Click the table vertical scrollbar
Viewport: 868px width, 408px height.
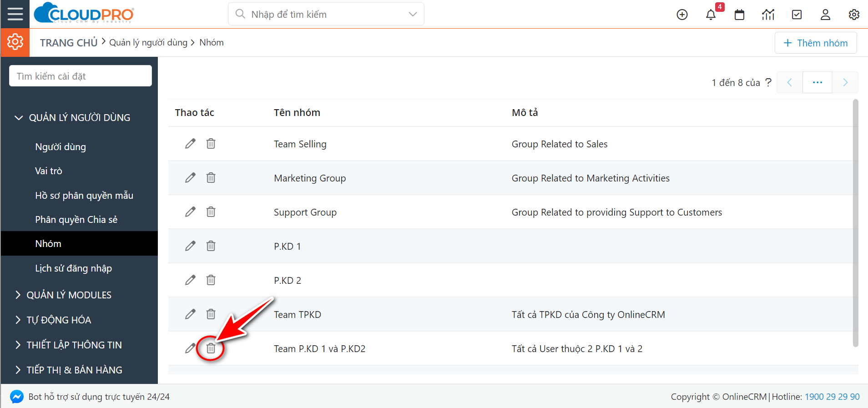(855, 223)
